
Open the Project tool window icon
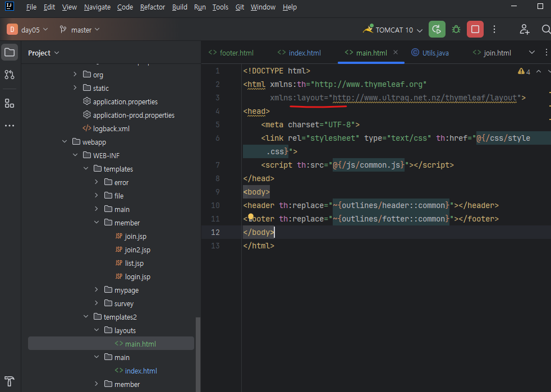pos(10,53)
